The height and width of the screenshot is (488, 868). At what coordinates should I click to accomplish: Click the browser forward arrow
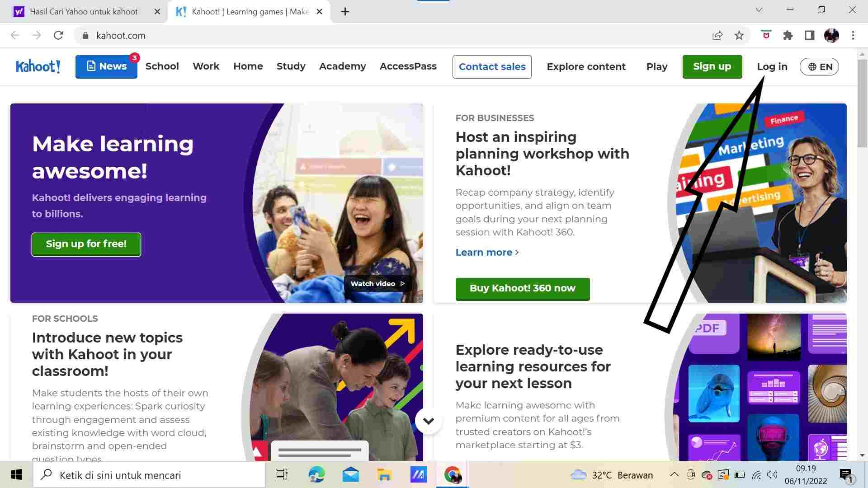(37, 35)
